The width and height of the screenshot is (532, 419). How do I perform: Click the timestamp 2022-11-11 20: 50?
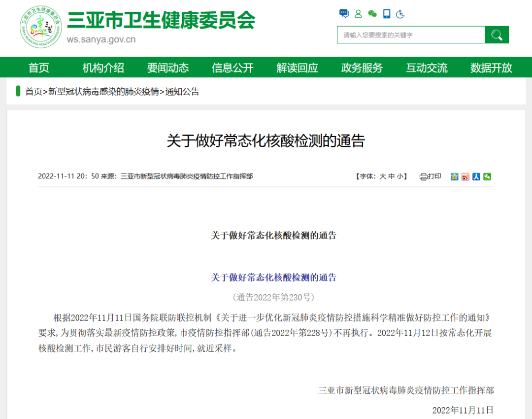68,176
